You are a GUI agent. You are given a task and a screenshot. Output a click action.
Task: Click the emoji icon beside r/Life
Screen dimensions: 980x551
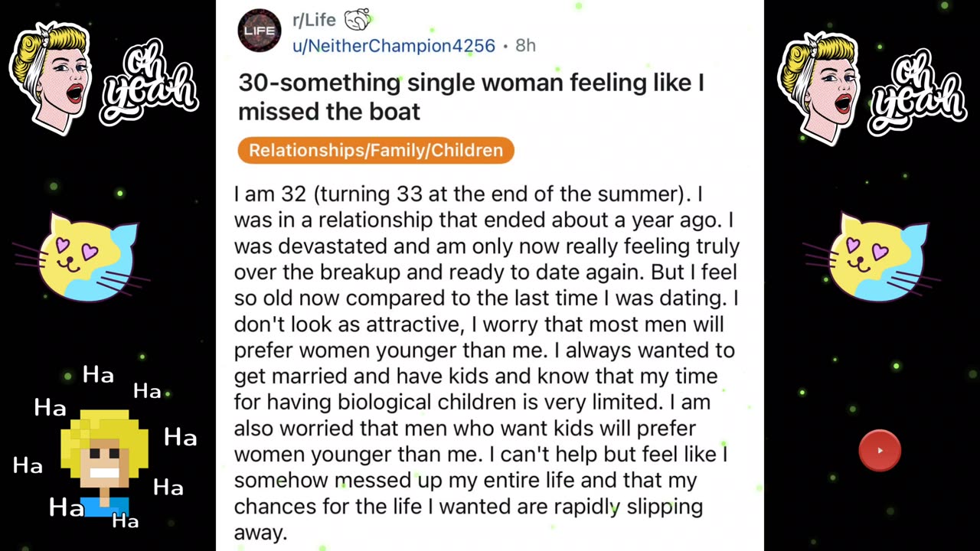tap(358, 20)
